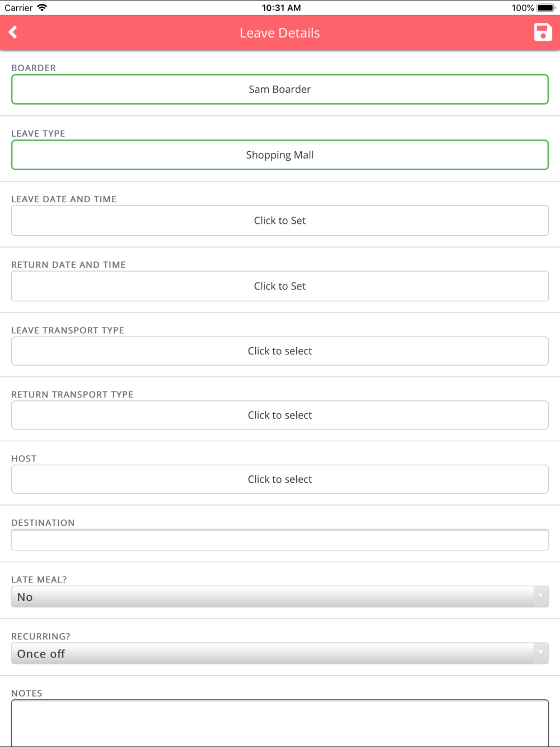This screenshot has height=747, width=560.
Task: Change Leave Type from Shopping Mall
Action: tap(280, 155)
